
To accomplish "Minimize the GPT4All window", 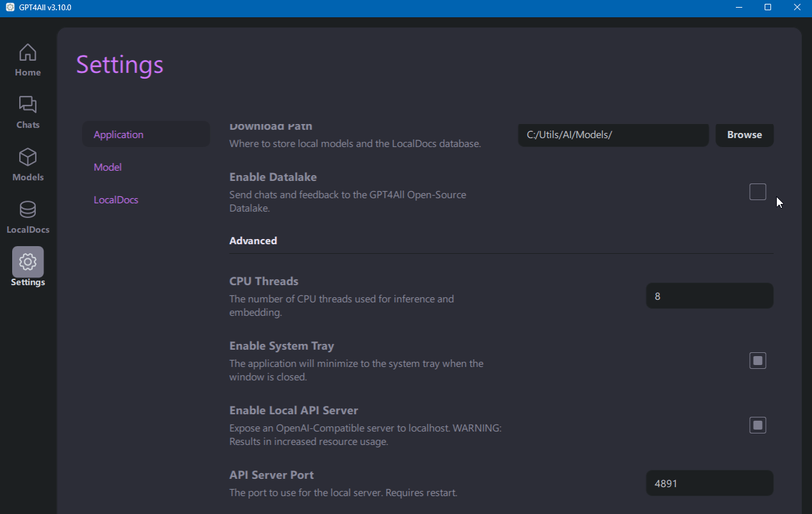I will (x=739, y=8).
